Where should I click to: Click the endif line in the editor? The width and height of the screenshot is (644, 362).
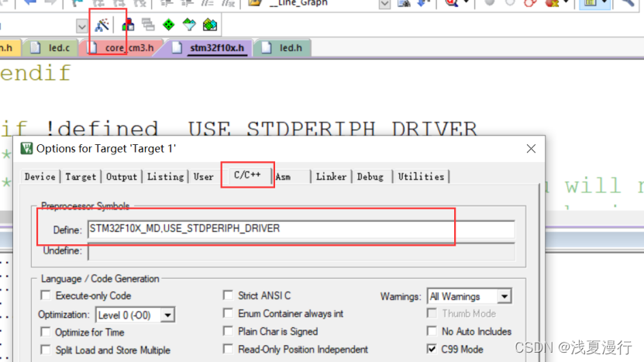coord(36,74)
